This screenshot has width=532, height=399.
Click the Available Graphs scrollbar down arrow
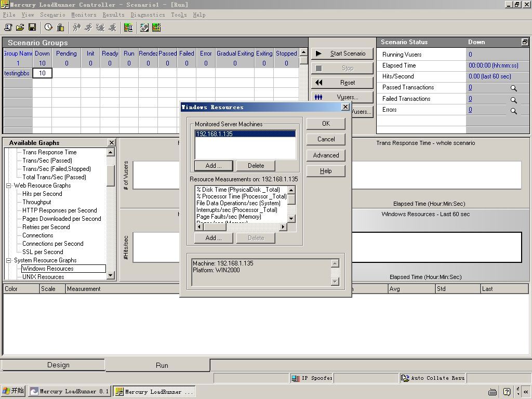(x=110, y=276)
